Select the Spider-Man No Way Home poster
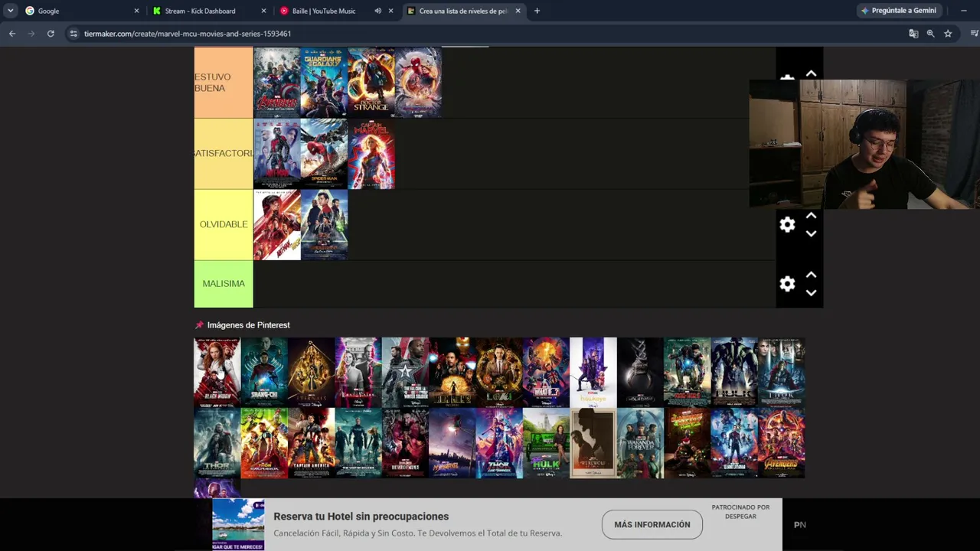The width and height of the screenshot is (980, 551). tap(418, 83)
